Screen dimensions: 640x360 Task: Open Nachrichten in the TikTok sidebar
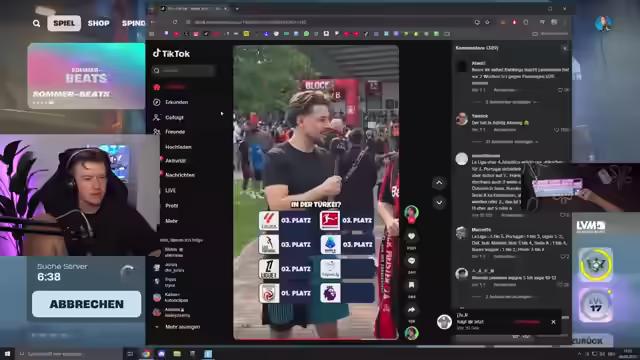click(x=179, y=175)
